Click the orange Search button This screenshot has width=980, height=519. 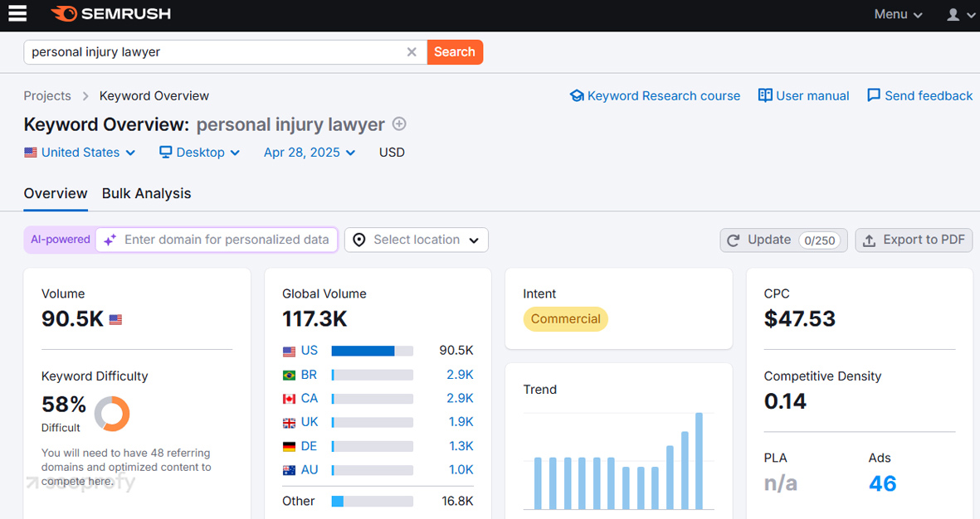click(455, 52)
